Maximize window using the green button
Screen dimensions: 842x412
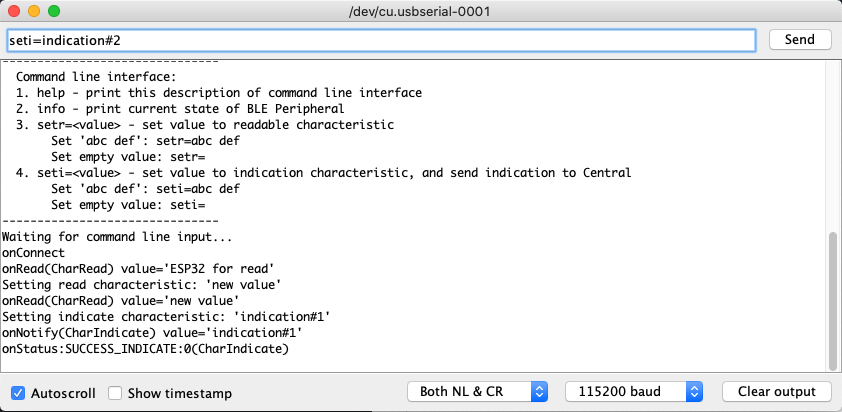tap(54, 11)
